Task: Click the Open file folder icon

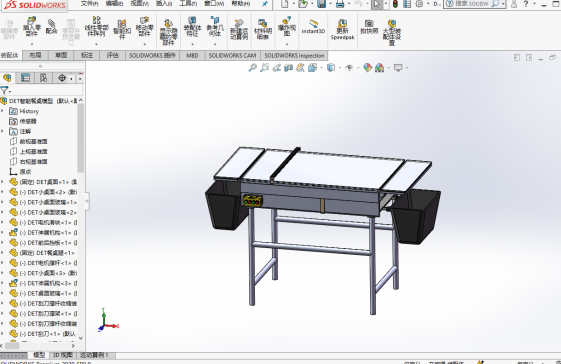Action: 303,4
